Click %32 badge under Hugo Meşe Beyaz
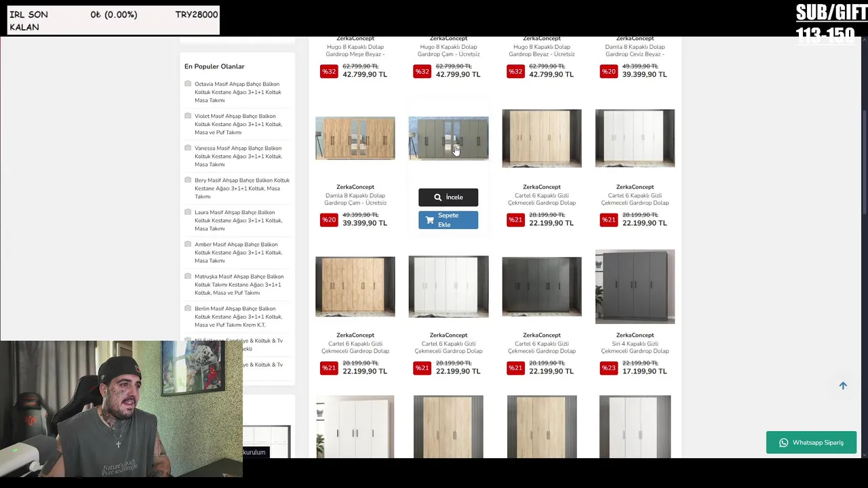The image size is (868, 488). pyautogui.click(x=329, y=70)
